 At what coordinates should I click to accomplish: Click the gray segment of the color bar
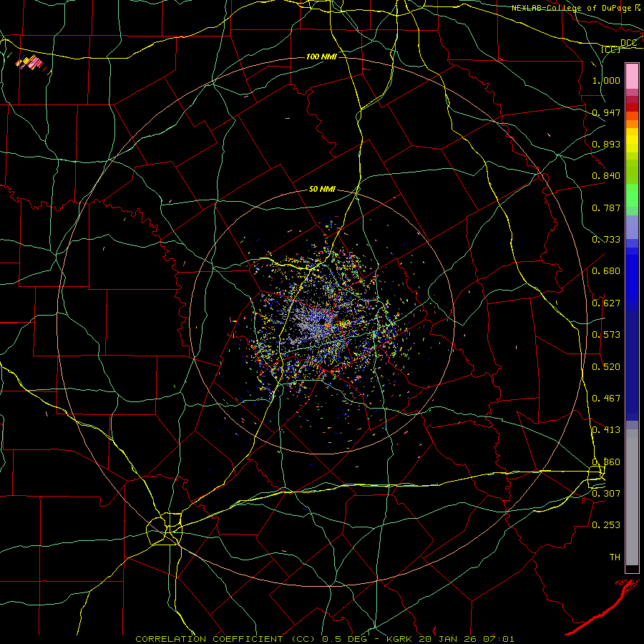coord(632,497)
